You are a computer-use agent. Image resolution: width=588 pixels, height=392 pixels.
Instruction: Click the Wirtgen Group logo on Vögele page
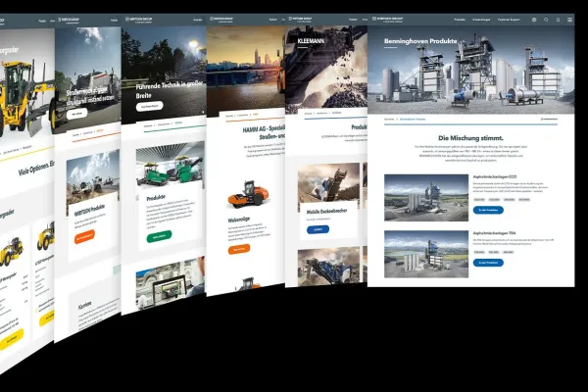tap(139, 20)
